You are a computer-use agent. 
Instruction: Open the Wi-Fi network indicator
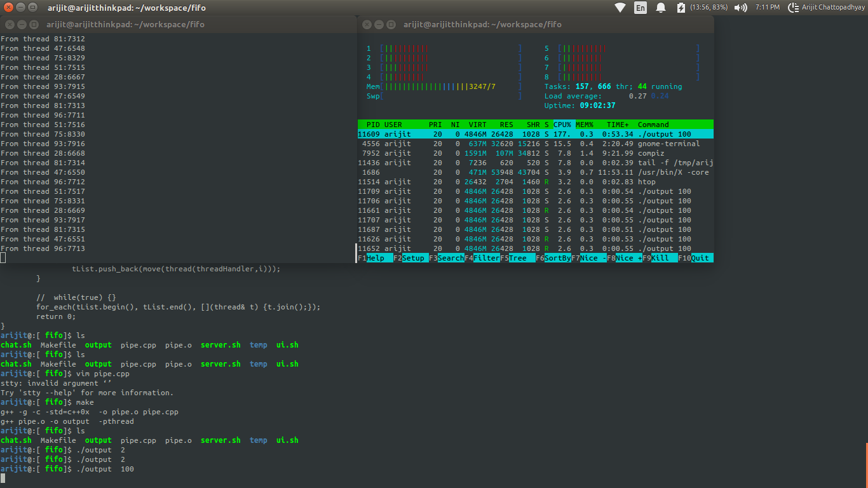point(620,8)
